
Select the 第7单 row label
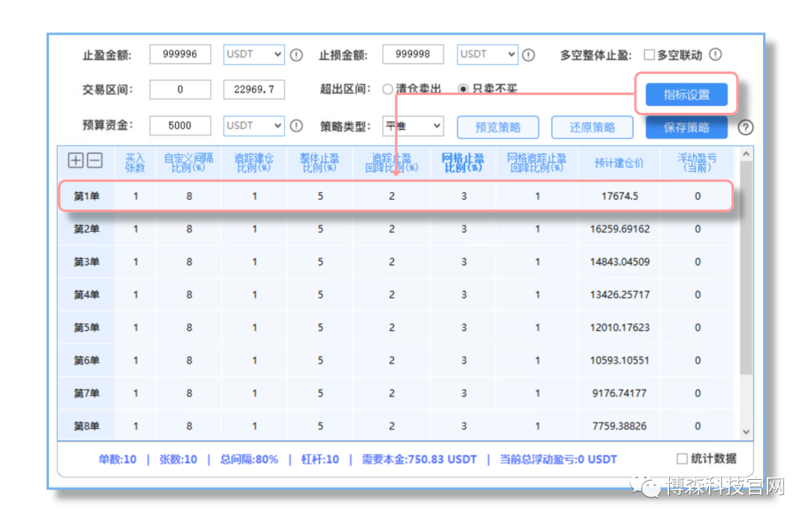pyautogui.click(x=86, y=393)
